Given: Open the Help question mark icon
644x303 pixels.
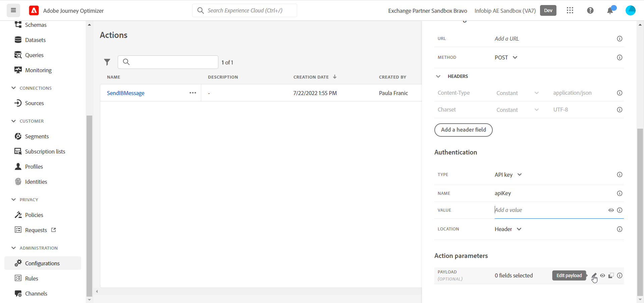Looking at the screenshot, I should pos(590,10).
